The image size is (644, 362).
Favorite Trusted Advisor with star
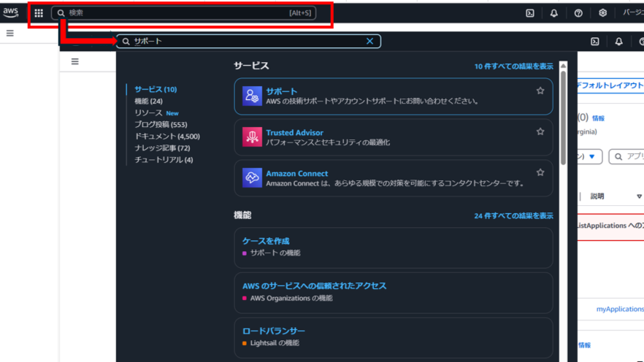point(540,131)
